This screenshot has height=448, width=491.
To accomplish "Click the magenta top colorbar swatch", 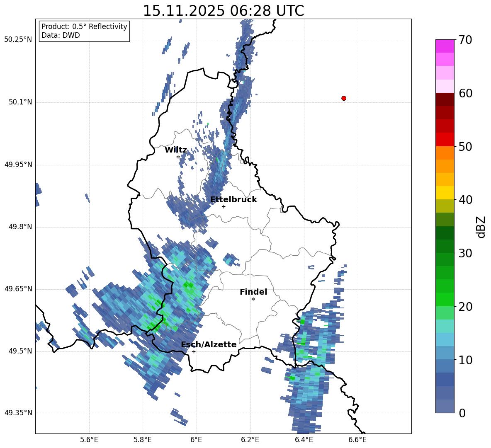I will pos(445,46).
